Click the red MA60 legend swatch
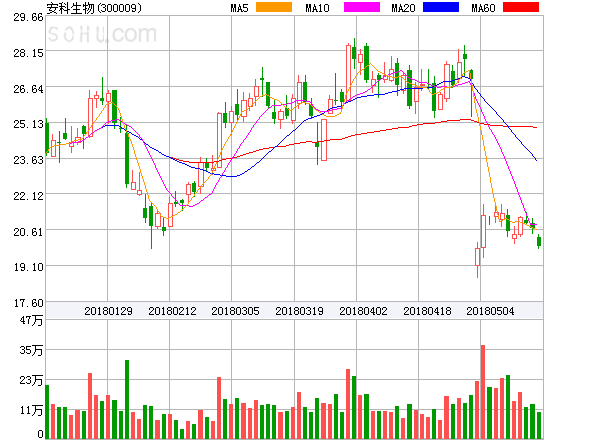Viewport: 600px width, 440px height. (521, 7)
